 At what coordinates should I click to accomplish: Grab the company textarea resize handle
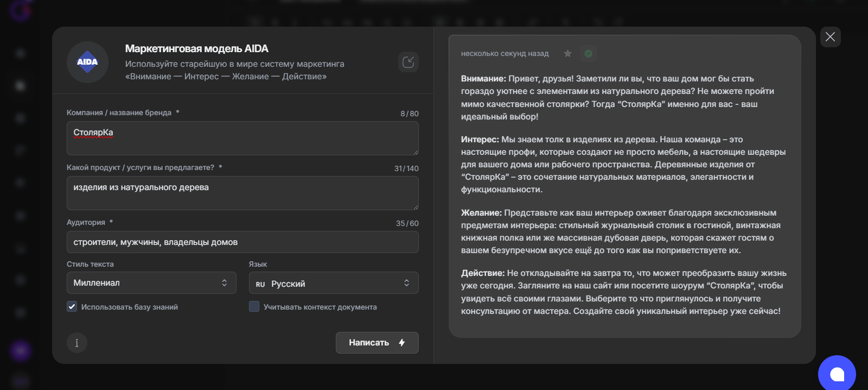point(416,152)
